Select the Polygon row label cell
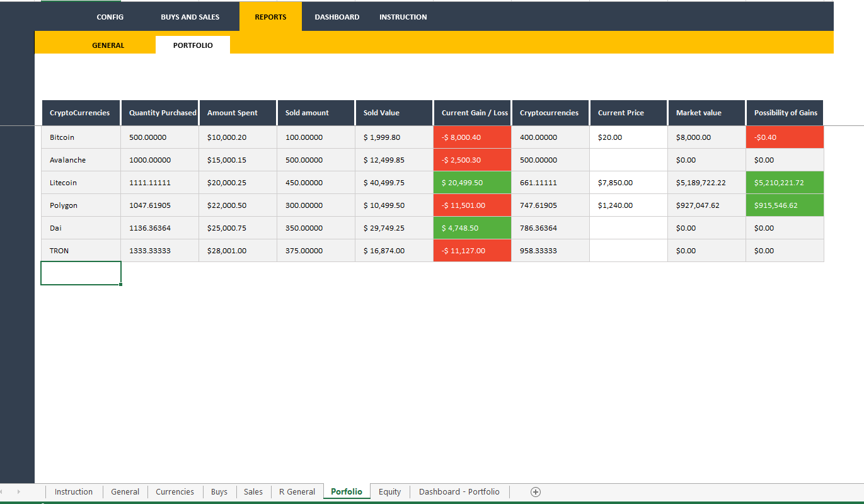Image resolution: width=864 pixels, height=504 pixels. pos(81,205)
